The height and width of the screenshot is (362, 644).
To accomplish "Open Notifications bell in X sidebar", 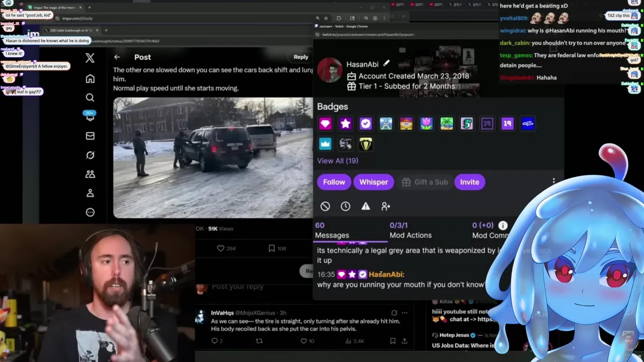I will (x=90, y=116).
